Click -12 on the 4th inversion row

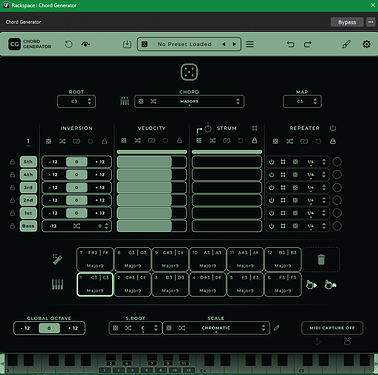click(x=53, y=175)
